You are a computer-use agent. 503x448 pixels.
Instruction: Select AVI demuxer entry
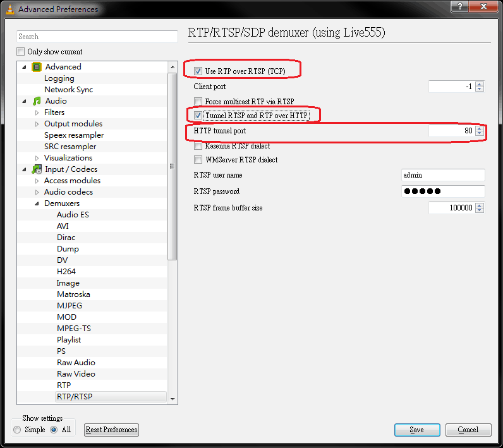63,226
